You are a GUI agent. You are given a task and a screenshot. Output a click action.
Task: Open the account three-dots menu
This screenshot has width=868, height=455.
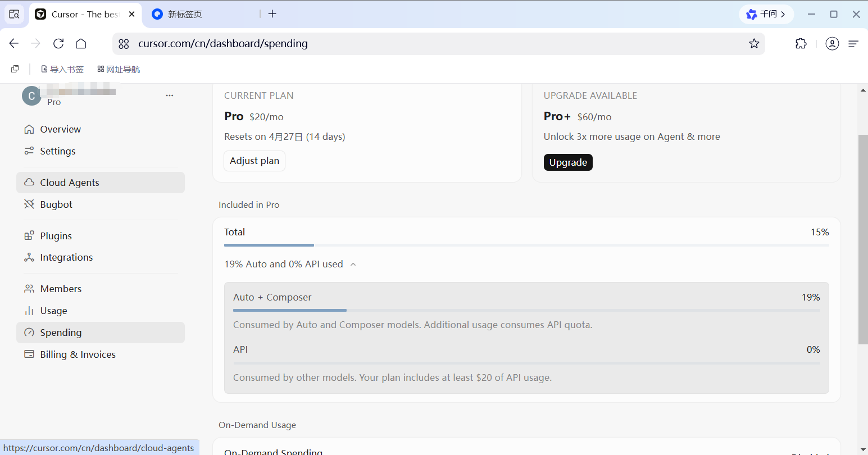(x=170, y=95)
